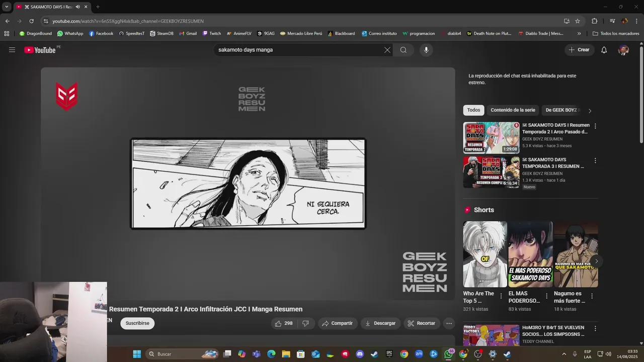Start voice search with microphone
The width and height of the screenshot is (644, 362).
pyautogui.click(x=426, y=50)
